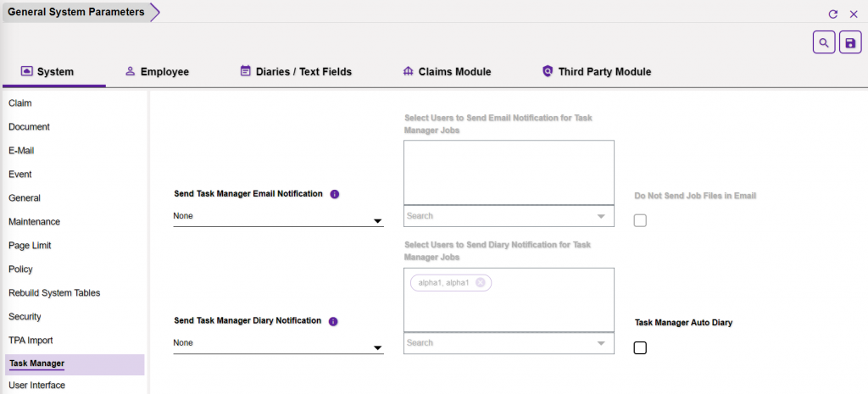This screenshot has height=394, width=868.
Task: Toggle Do Not Send Job Files checkbox
Action: (640, 220)
